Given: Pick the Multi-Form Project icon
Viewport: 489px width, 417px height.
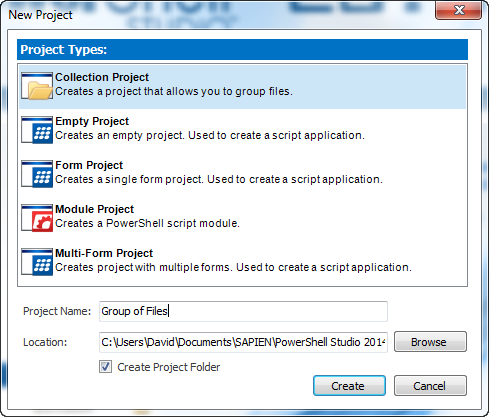Looking at the screenshot, I should pyautogui.click(x=37, y=262).
